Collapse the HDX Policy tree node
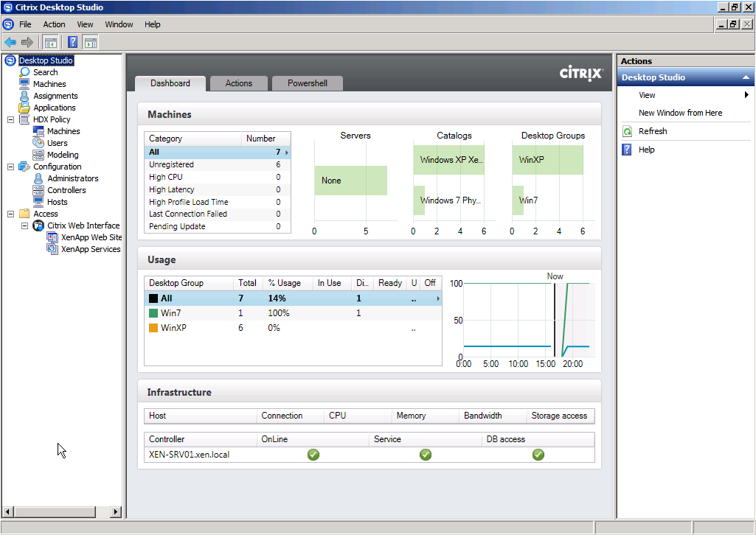 10,119
